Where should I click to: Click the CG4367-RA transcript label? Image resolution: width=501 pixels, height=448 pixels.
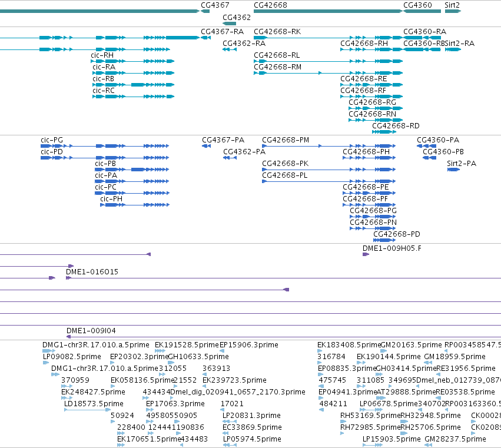click(223, 32)
